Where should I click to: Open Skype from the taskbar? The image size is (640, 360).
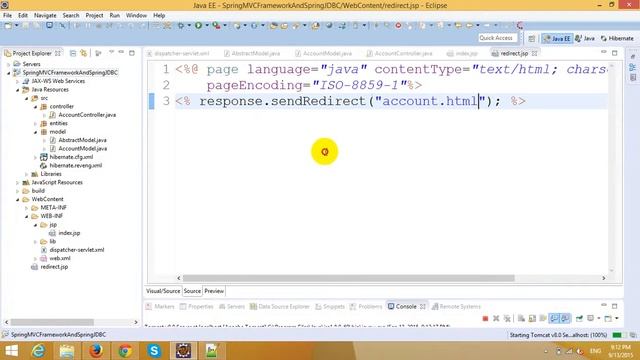(x=154, y=351)
